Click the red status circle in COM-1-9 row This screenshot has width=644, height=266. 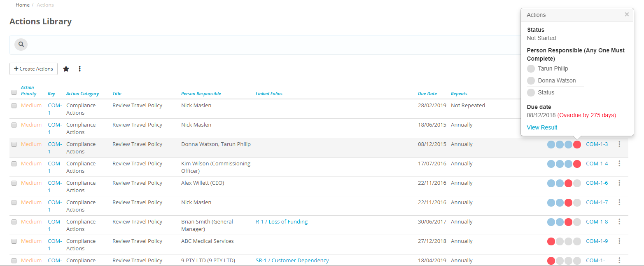pos(551,241)
